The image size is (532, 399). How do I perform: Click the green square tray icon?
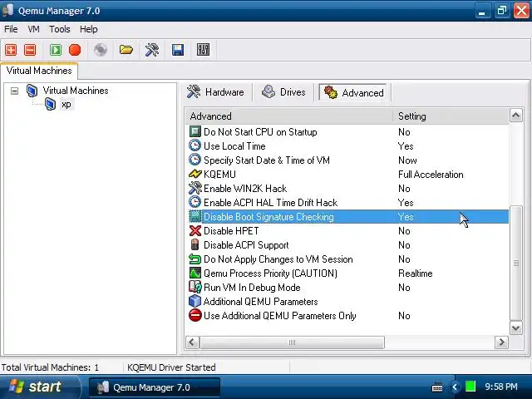pos(470,387)
